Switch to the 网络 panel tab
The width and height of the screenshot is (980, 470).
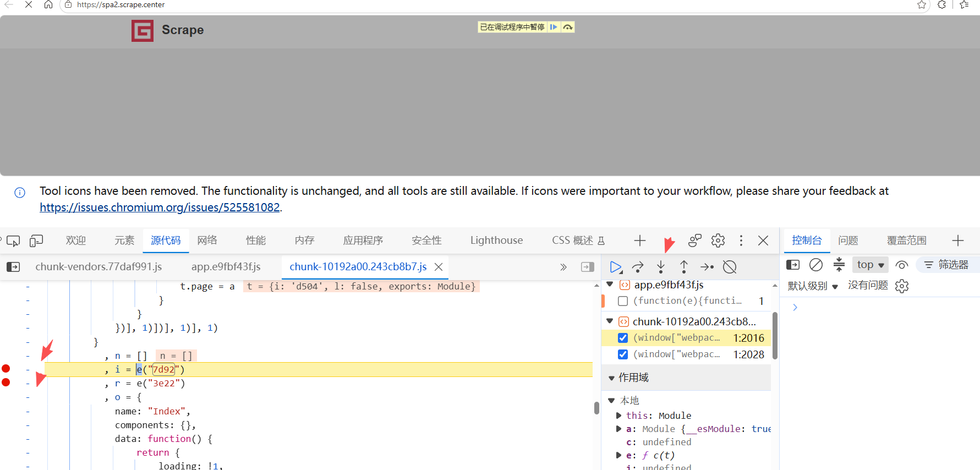[x=207, y=241]
